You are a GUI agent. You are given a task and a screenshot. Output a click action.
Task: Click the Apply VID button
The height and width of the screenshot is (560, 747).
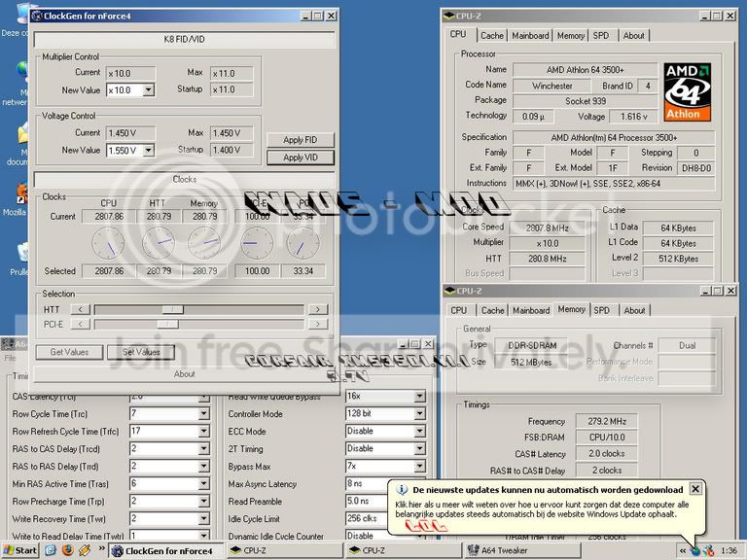coord(301,157)
